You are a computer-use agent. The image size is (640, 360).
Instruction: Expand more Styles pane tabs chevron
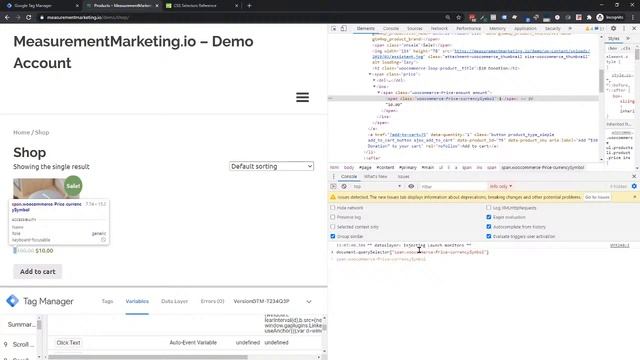tap(628, 38)
